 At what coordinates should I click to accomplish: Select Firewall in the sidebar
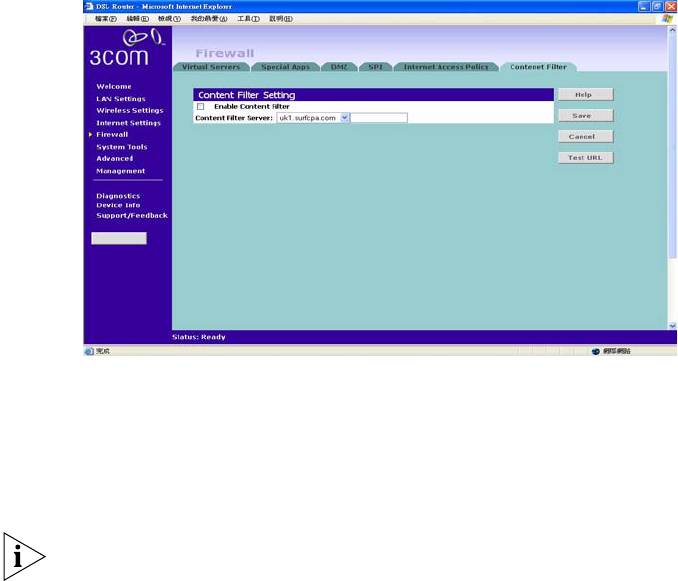[112, 134]
